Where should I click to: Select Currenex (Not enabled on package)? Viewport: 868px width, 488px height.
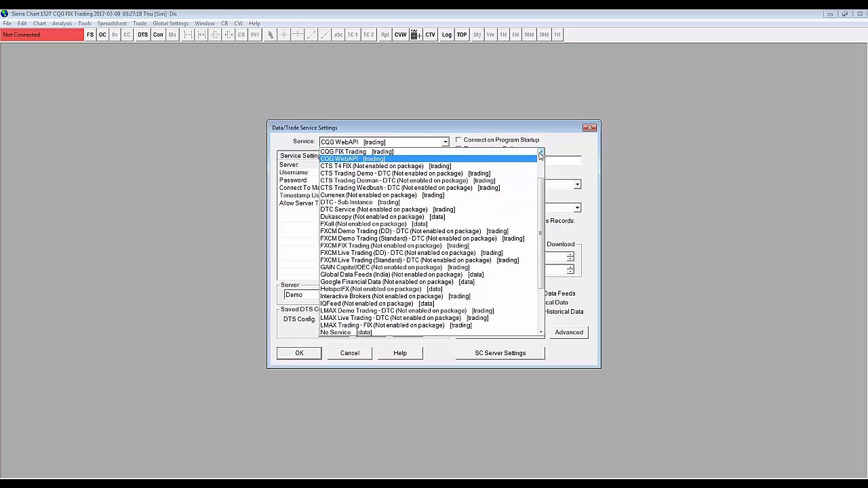(429, 195)
